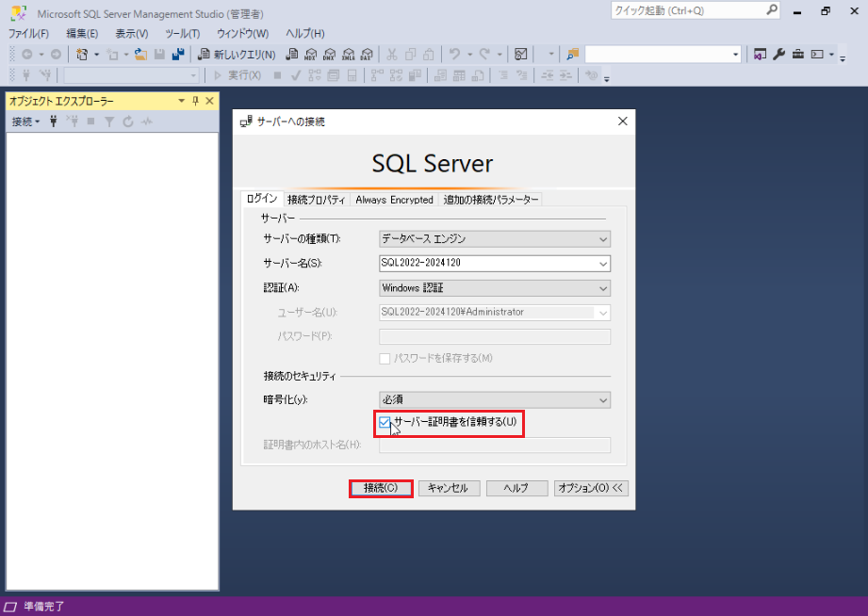The width and height of the screenshot is (868, 616).
Task: Open the find combo box dropdown in toolbar
Action: pyautogui.click(x=736, y=55)
